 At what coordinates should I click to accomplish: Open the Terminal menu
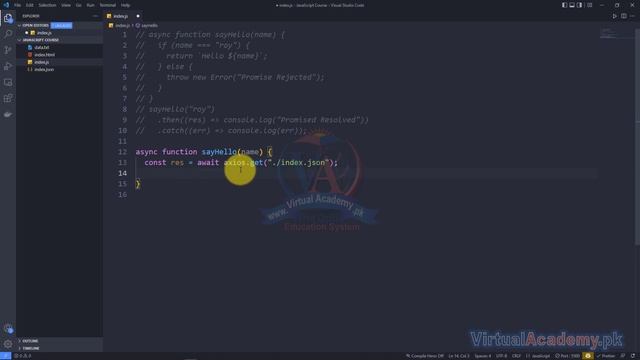(108, 5)
